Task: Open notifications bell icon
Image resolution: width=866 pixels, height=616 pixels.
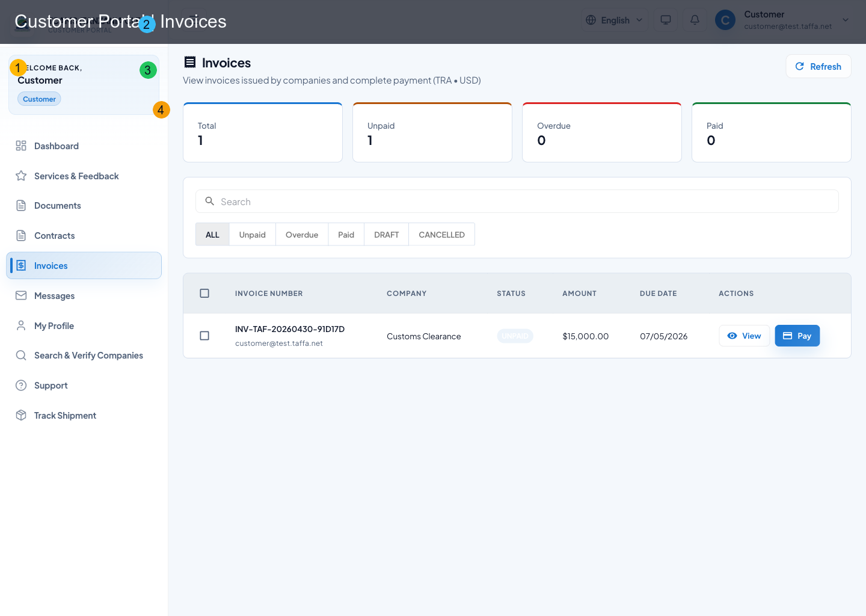Action: coord(695,20)
